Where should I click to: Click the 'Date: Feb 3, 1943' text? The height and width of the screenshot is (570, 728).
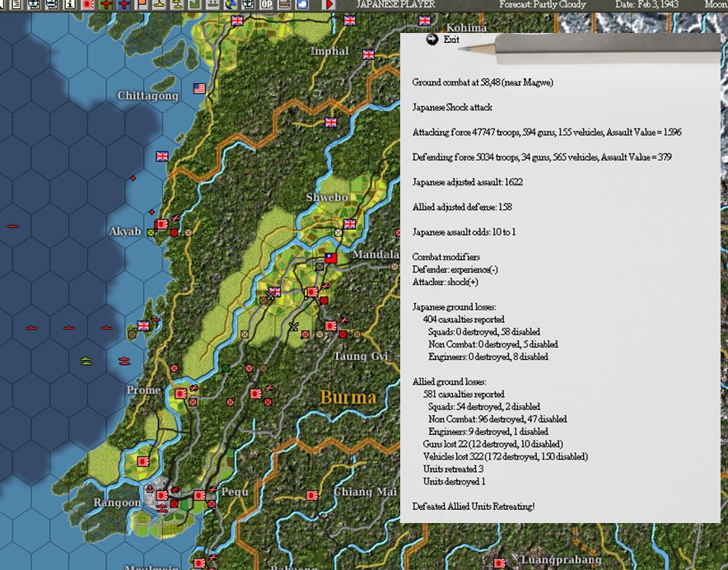(646, 5)
